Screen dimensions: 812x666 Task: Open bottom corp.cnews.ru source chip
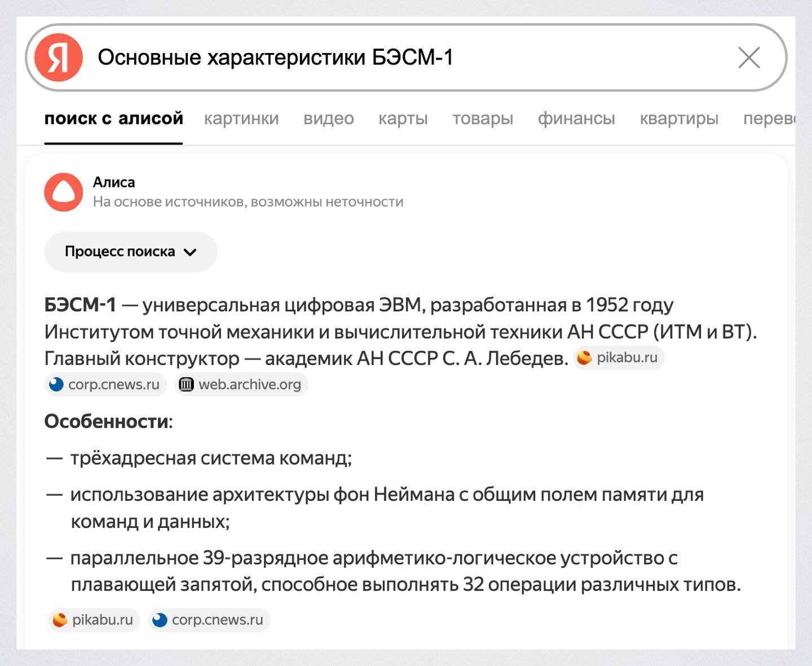pos(209,620)
